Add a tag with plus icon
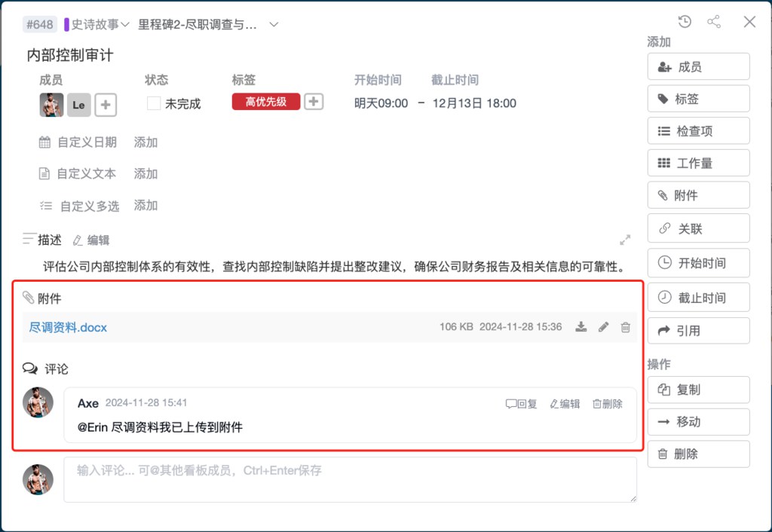Screen dimensions: 772x532 314,102
